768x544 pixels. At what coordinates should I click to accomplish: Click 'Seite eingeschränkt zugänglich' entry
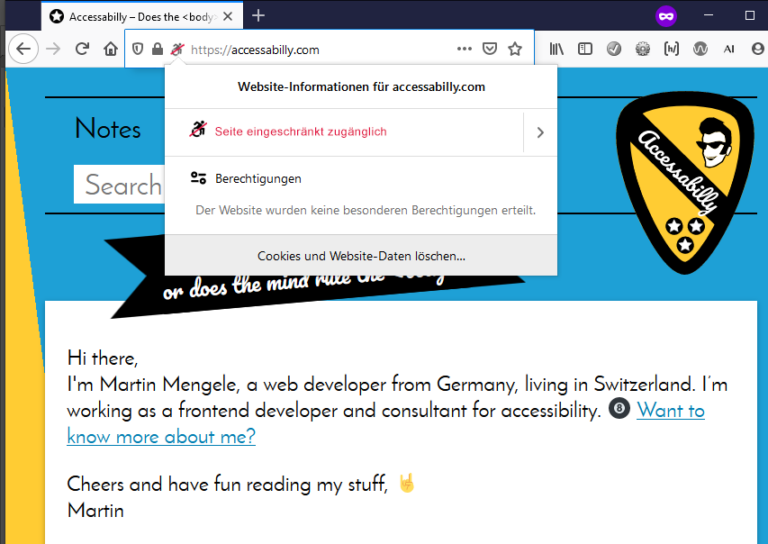coord(300,131)
